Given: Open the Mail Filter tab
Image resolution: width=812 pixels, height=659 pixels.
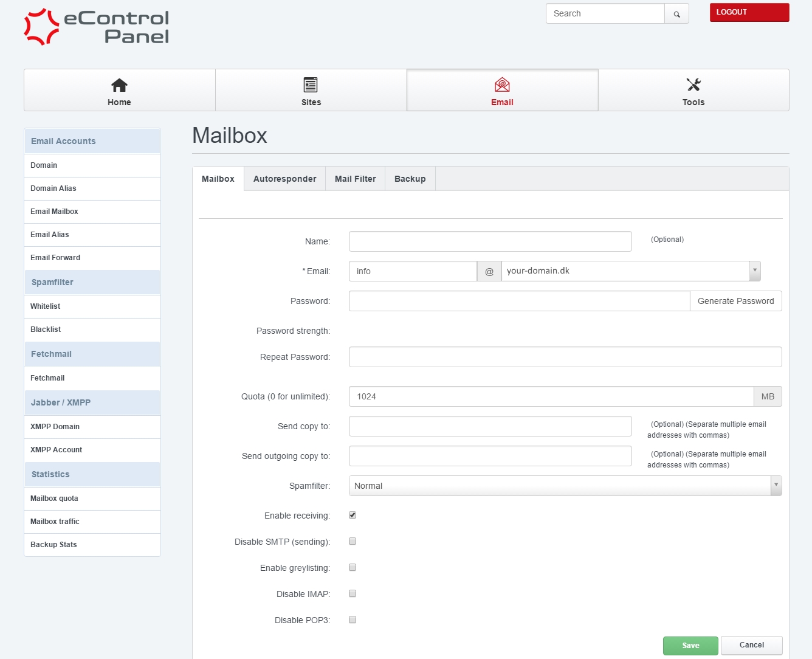Looking at the screenshot, I should click(355, 179).
